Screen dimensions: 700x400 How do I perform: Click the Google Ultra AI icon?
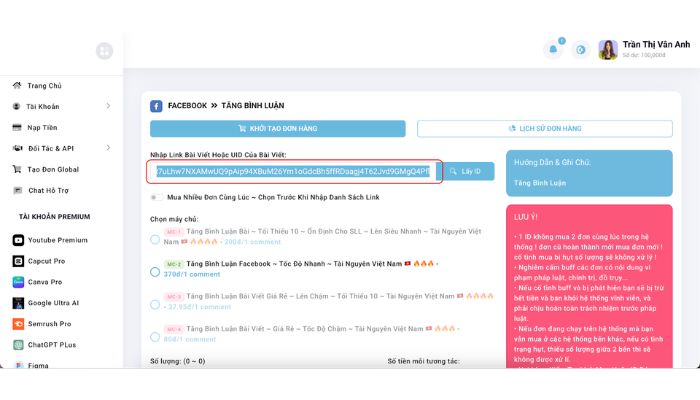point(18,303)
